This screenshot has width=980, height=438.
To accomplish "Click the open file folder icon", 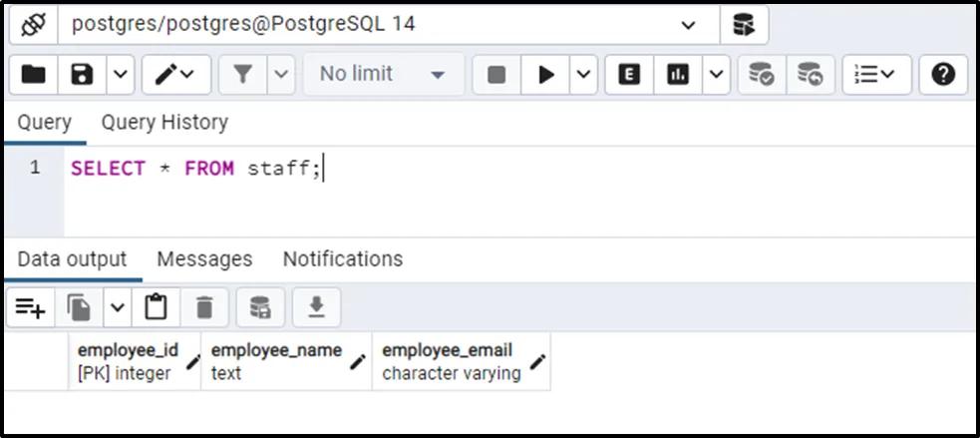I will click(x=33, y=74).
